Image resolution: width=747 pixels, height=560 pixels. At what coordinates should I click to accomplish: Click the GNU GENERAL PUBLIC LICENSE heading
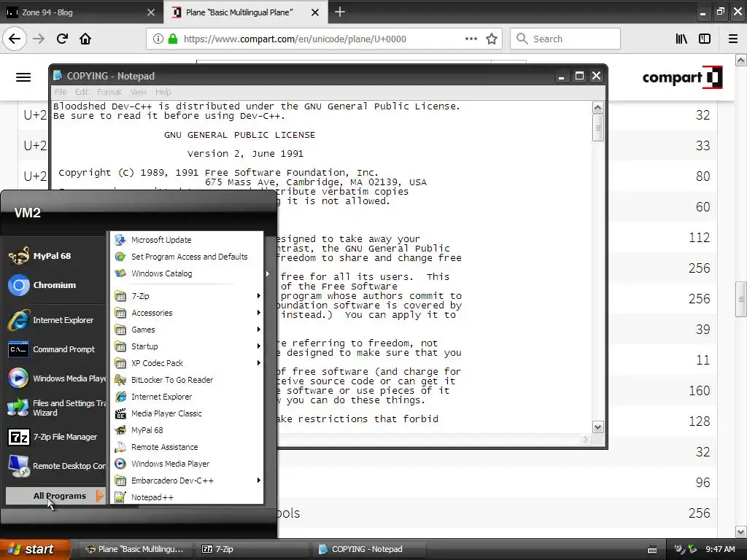(239, 135)
